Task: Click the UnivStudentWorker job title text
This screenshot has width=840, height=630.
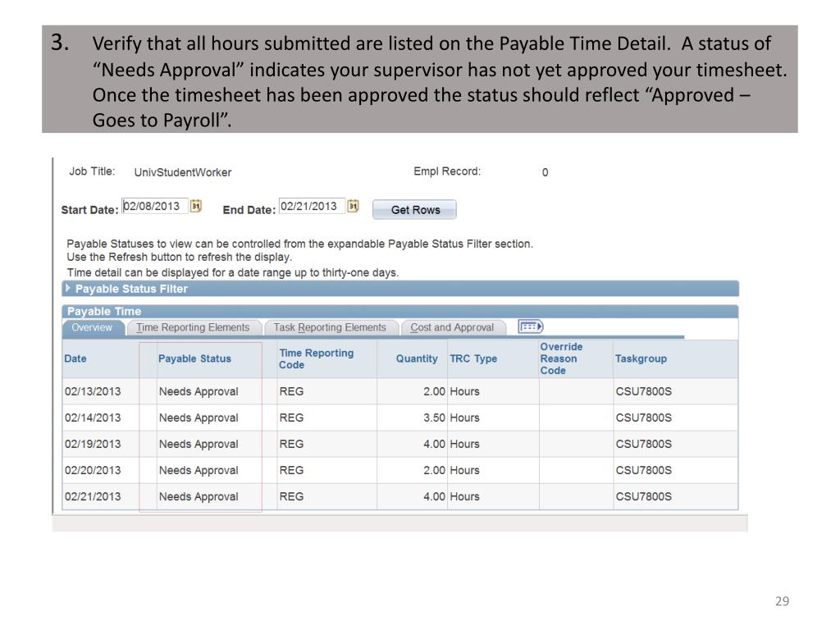Action: click(183, 172)
